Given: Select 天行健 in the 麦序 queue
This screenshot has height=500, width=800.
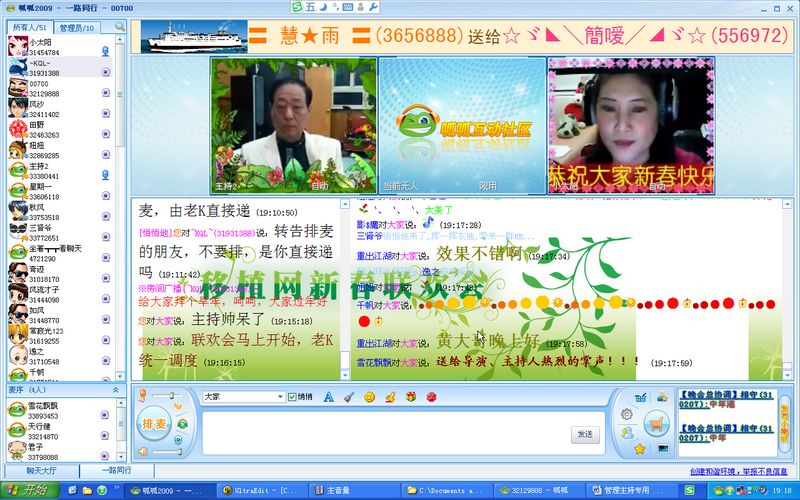Looking at the screenshot, I should point(59,431).
